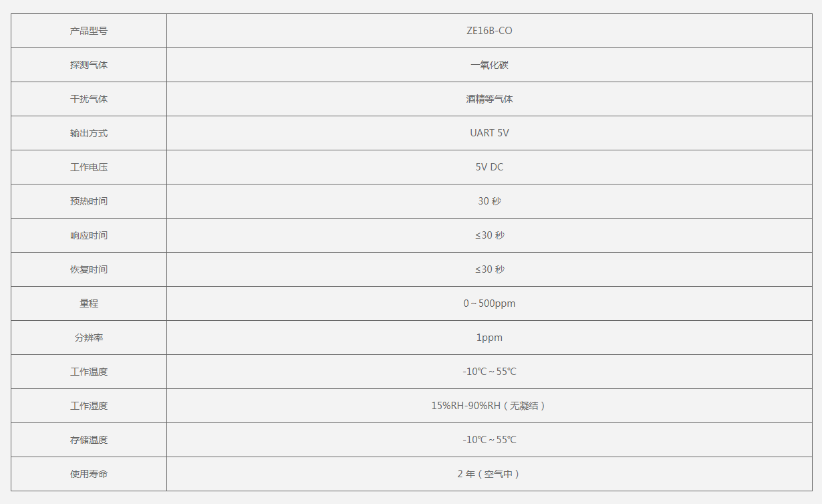Click the 产品型号 label cell

pos(89,31)
